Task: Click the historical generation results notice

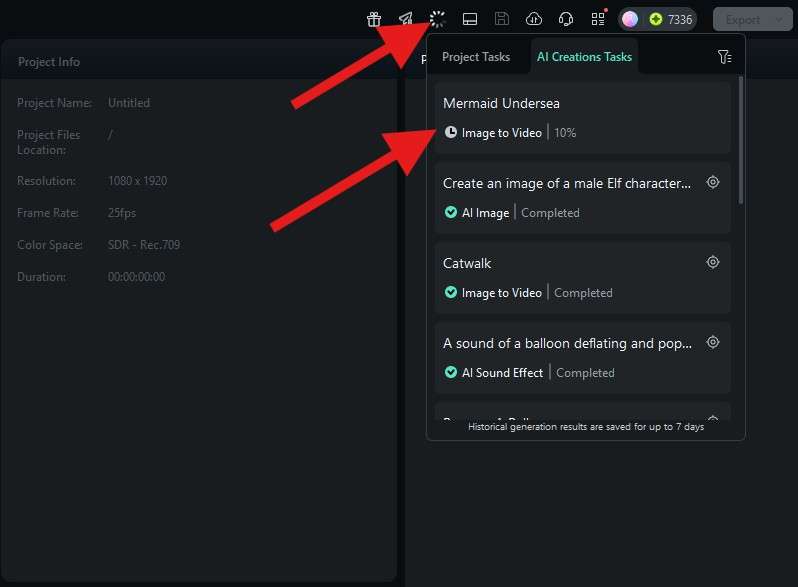Action: pos(586,427)
